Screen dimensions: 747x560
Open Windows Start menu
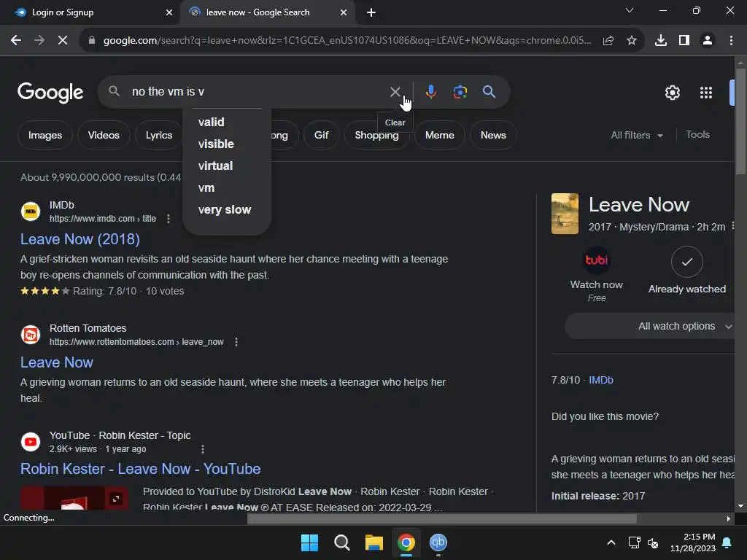(309, 542)
